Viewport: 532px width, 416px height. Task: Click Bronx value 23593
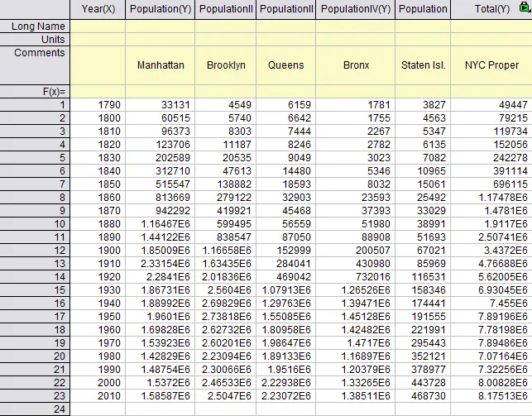click(x=355, y=198)
